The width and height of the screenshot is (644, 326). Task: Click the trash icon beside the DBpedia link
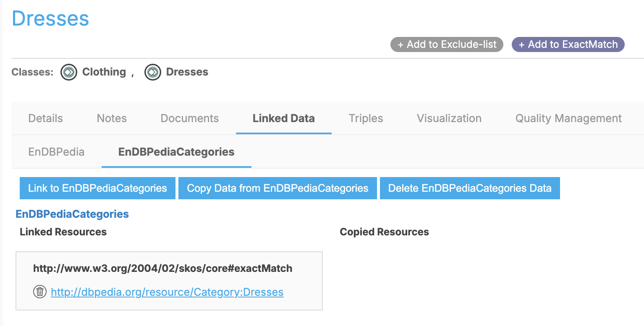pyautogui.click(x=39, y=292)
